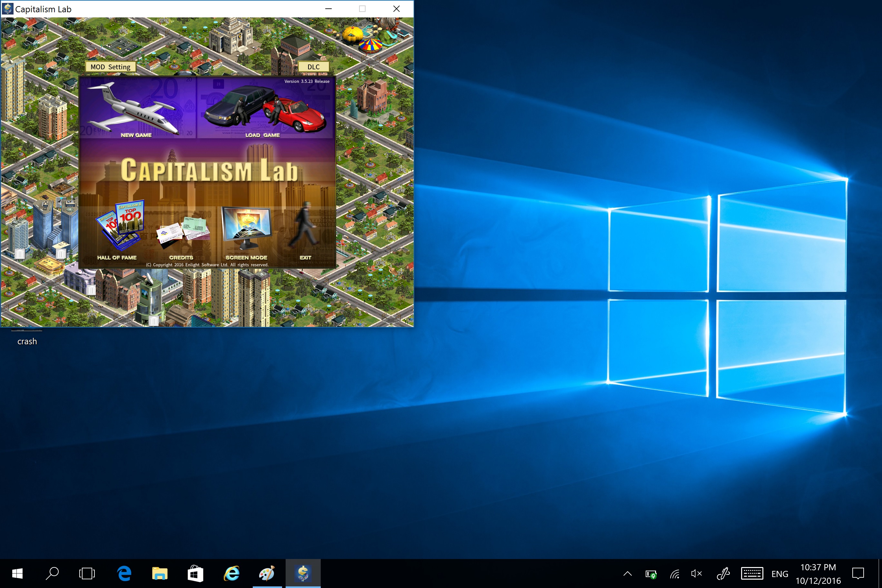The width and height of the screenshot is (882, 588).
Task: Open the touch keyboard tray icon
Action: pyautogui.click(x=752, y=573)
